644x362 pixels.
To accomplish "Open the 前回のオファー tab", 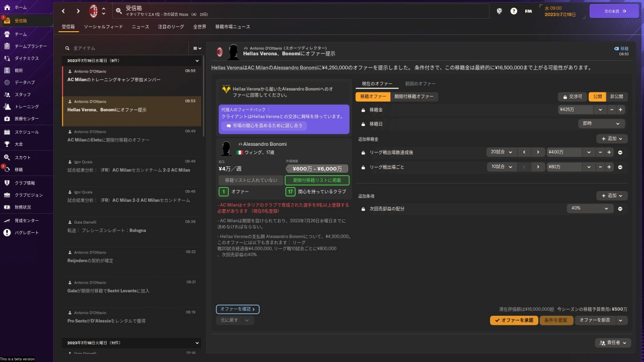I will coord(420,83).
